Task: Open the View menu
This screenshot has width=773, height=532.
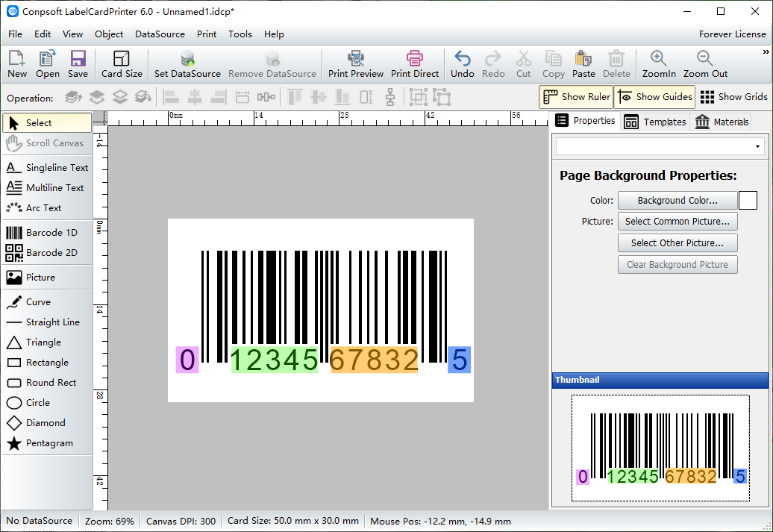Action: coord(72,34)
